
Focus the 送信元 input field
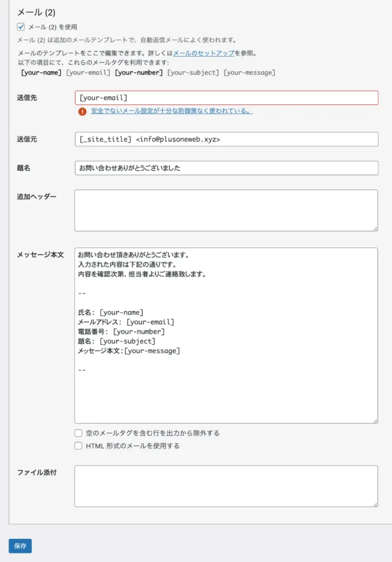point(226,139)
